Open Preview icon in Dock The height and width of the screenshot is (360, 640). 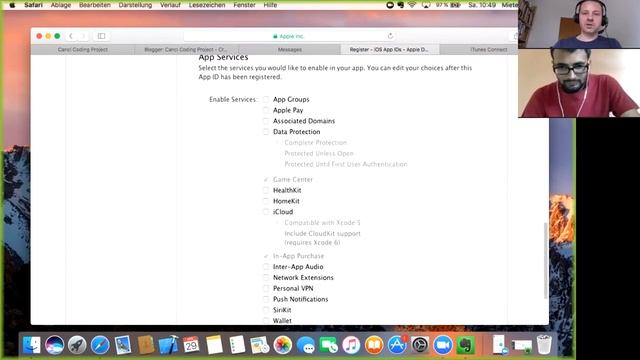260,345
